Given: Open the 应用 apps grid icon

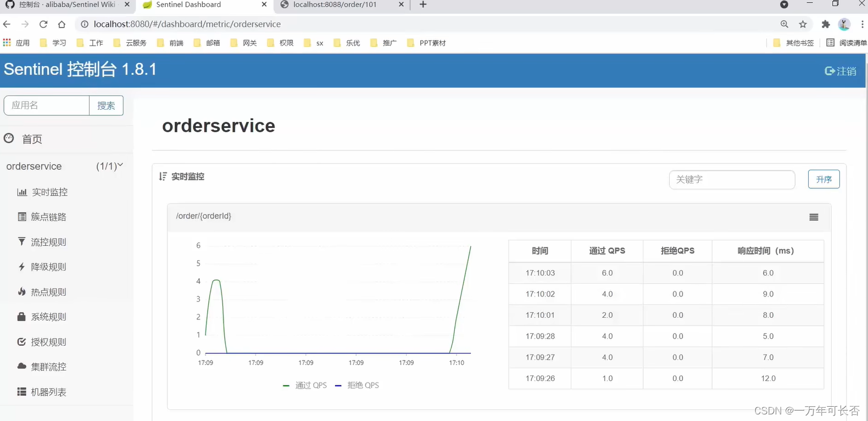Looking at the screenshot, I should click(x=7, y=42).
